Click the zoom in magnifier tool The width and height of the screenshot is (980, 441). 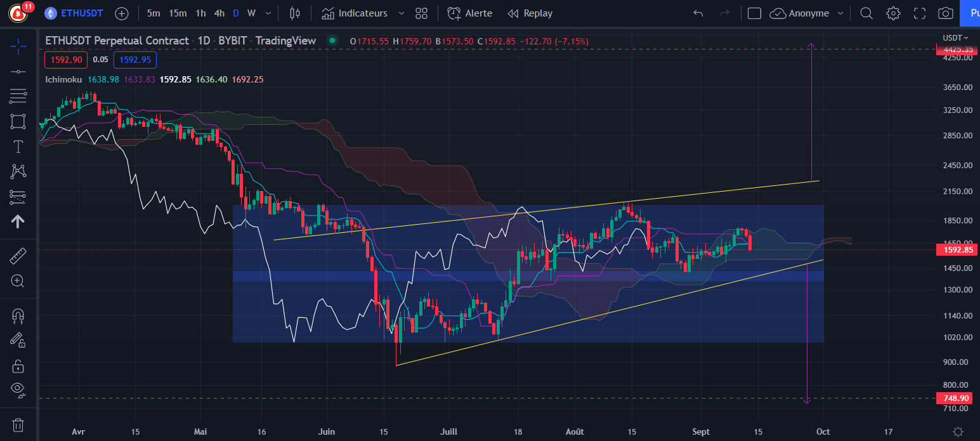[18, 281]
